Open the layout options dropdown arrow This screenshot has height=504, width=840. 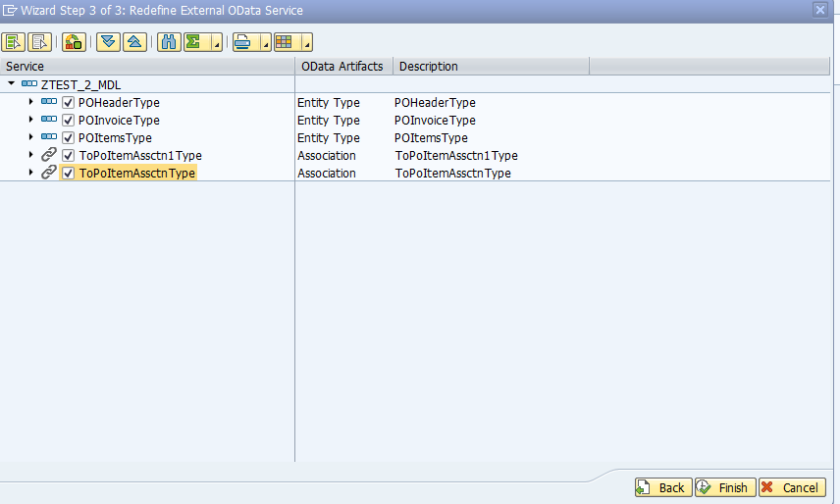click(x=306, y=44)
